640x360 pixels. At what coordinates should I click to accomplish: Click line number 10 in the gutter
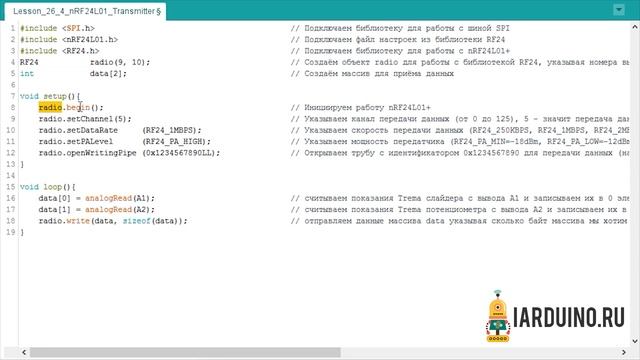click(11, 130)
